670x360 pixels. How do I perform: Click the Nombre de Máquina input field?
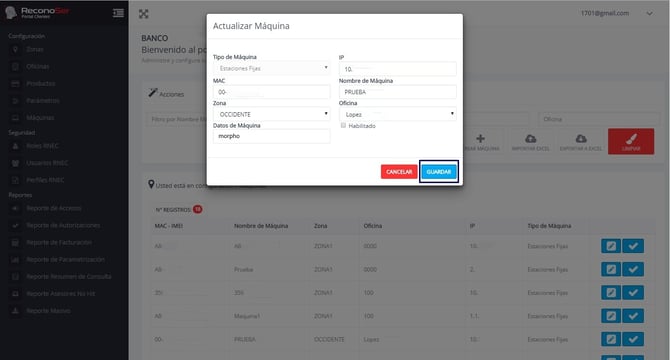pos(397,92)
